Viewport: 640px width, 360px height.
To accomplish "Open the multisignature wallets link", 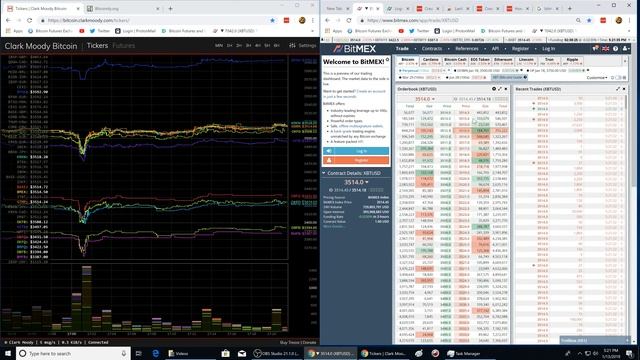I will tap(360, 126).
